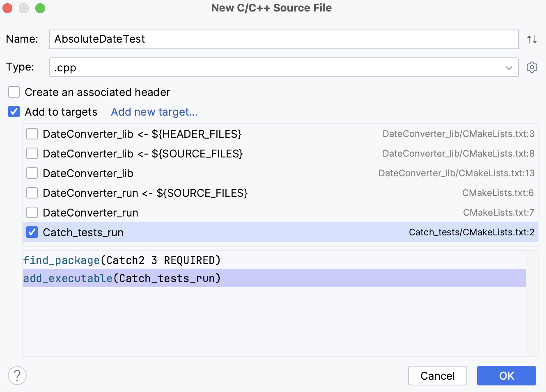Viewport: 546px width, 392px height.
Task: Confirm file creation with OK
Action: [506, 375]
